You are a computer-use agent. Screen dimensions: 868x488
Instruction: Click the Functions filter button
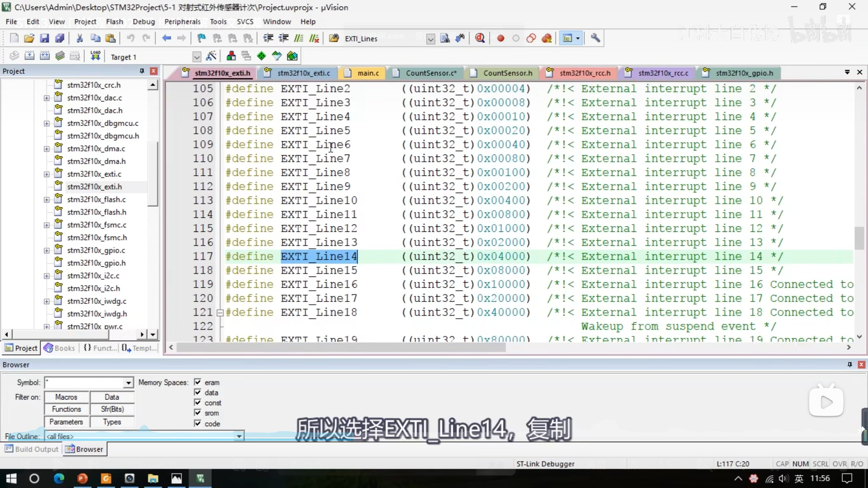pyautogui.click(x=66, y=409)
